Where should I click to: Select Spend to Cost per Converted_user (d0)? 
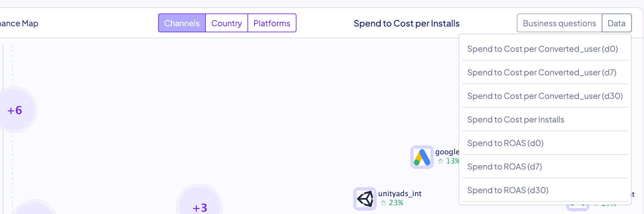click(x=542, y=49)
